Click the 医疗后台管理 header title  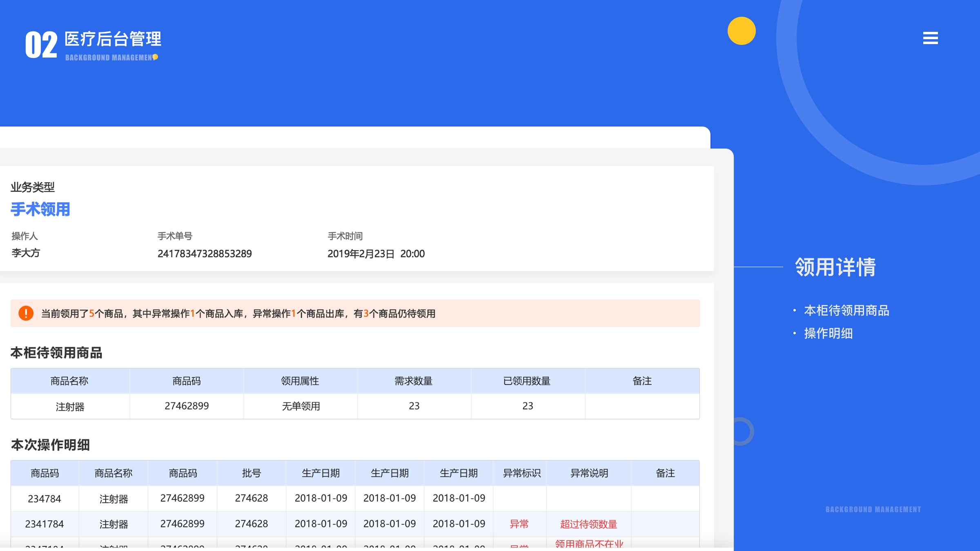point(113,39)
